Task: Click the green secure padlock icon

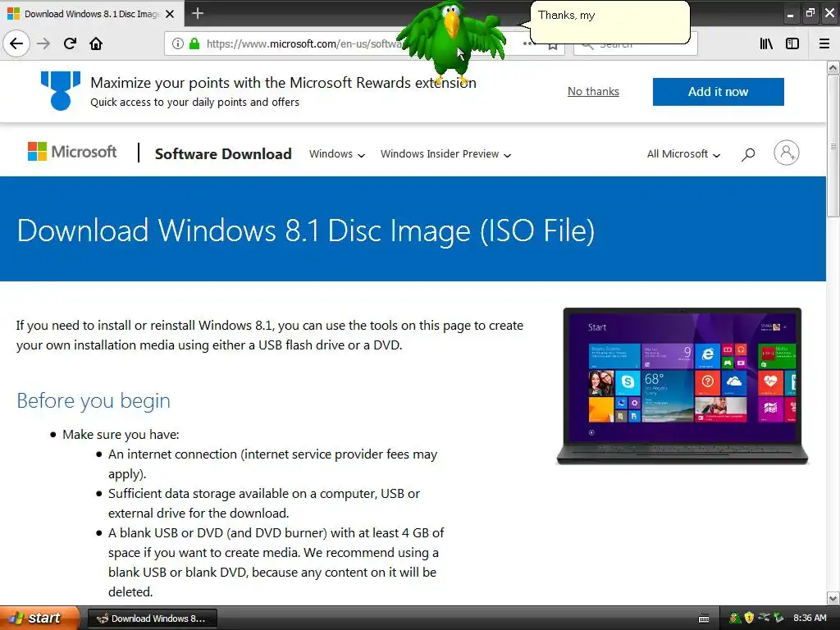Action: click(194, 43)
